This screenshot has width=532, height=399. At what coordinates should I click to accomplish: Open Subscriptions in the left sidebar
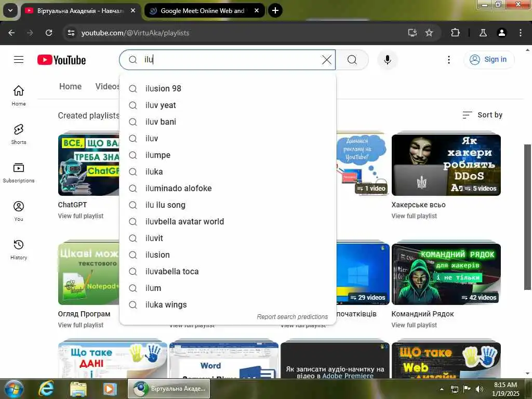coord(19,172)
